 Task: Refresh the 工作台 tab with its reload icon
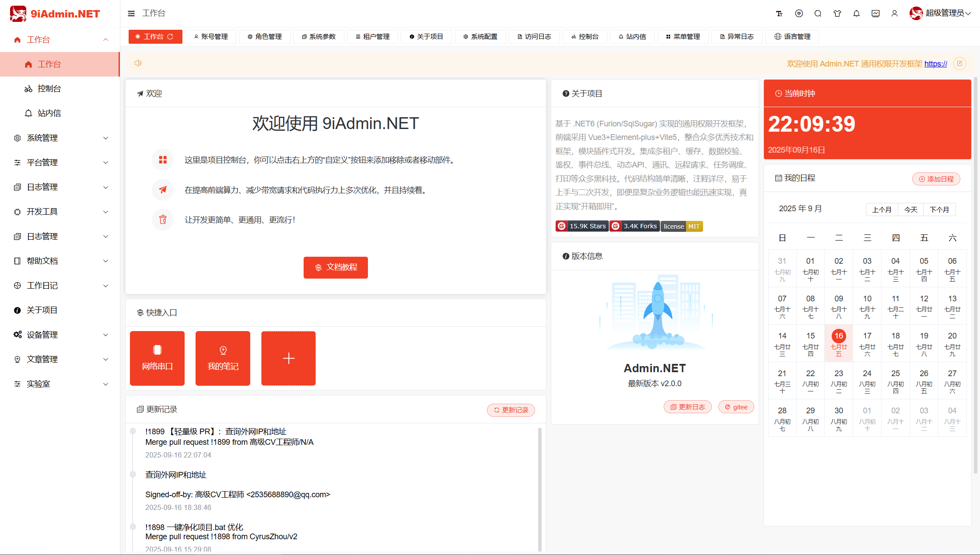[x=171, y=36]
